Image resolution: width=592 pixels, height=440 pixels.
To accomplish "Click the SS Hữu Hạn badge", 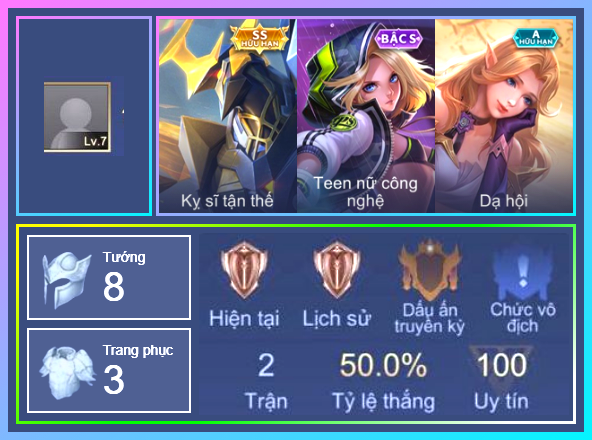I will 260,39.
